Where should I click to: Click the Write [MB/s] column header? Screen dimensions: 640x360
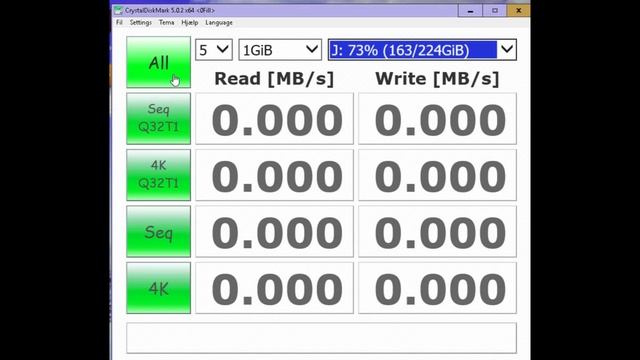pyautogui.click(x=438, y=79)
